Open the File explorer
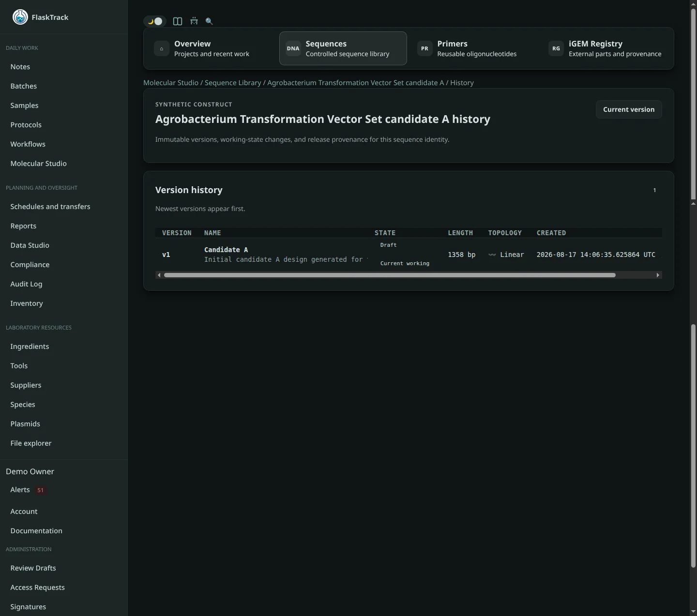This screenshot has height=616, width=697. [x=31, y=443]
